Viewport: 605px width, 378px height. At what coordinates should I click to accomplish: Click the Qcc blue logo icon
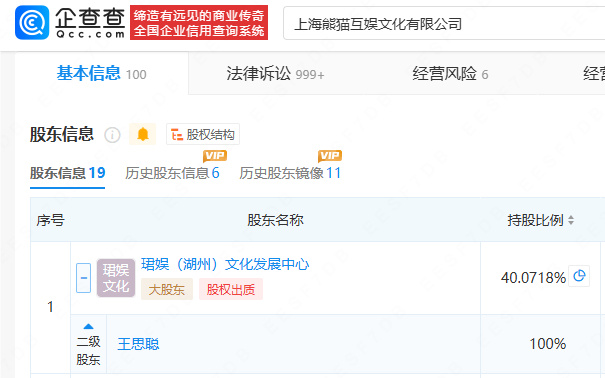(32, 22)
